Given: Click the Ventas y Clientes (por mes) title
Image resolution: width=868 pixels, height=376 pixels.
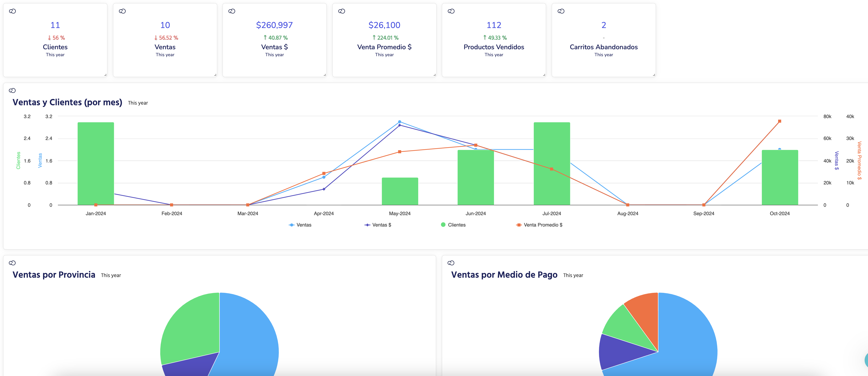Looking at the screenshot, I should coord(67,102).
